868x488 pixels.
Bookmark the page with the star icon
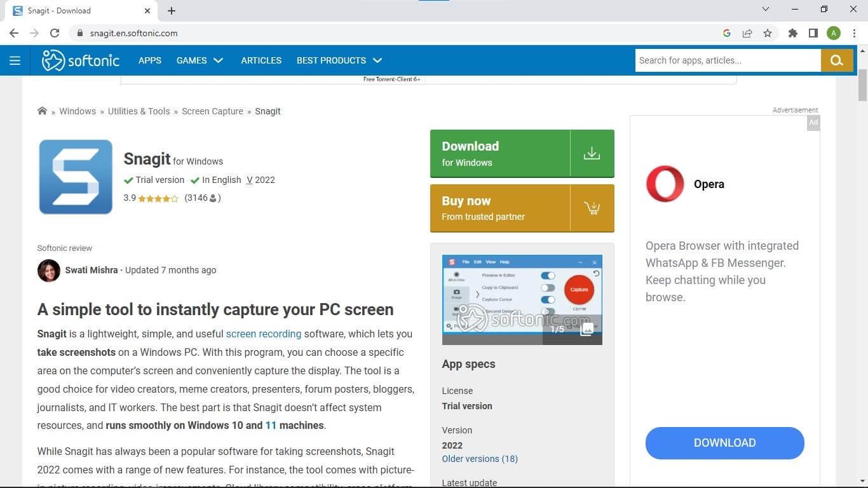[x=766, y=32]
